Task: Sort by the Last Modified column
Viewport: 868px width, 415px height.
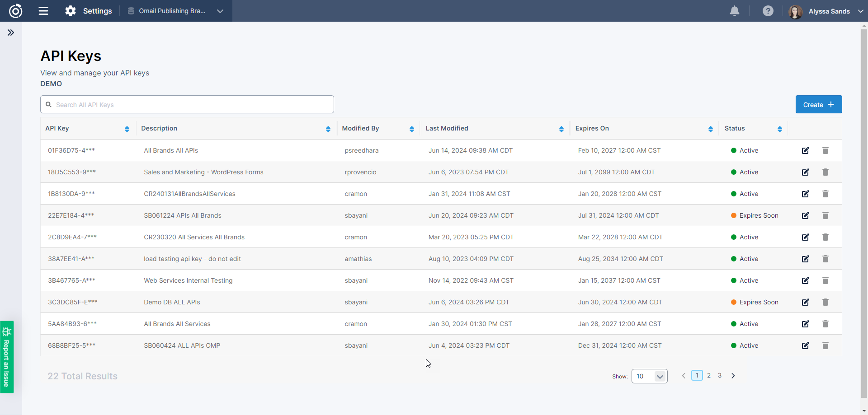Action: (x=561, y=129)
